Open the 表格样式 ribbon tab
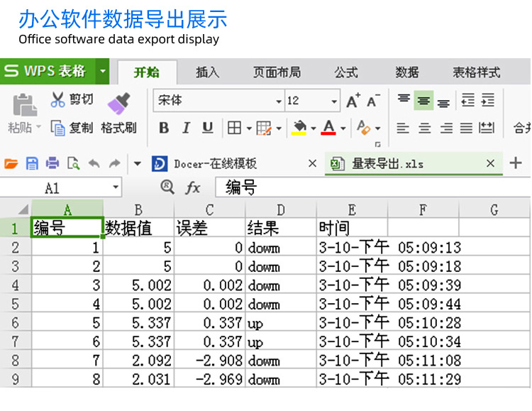The width and height of the screenshot is (532, 411). (477, 72)
